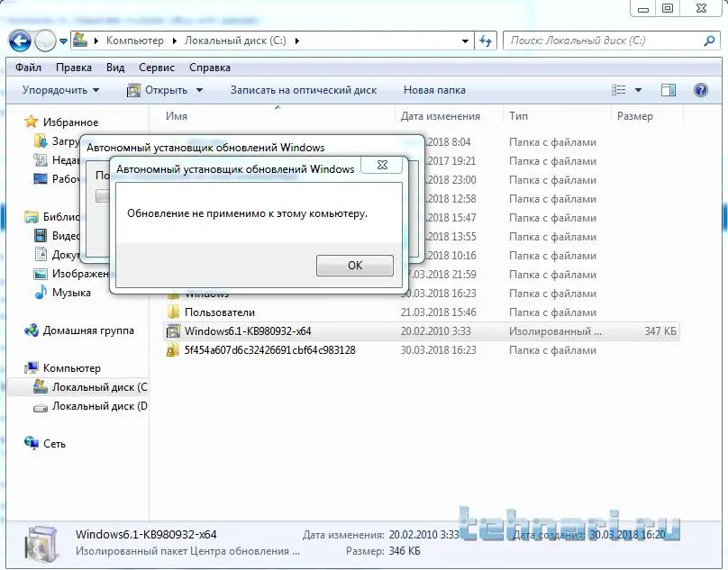Click the Загрузки folder icon in favorites
Screen dimensions: 728x570
[41, 140]
